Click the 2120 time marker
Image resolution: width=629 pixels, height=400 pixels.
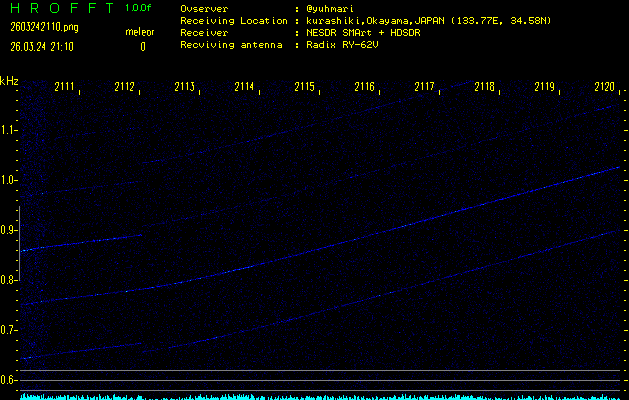pyautogui.click(x=604, y=87)
